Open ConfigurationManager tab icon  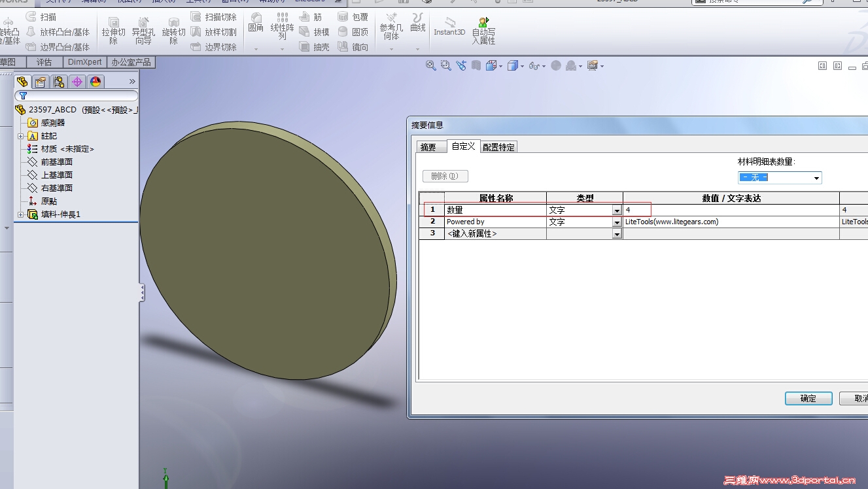coord(60,82)
